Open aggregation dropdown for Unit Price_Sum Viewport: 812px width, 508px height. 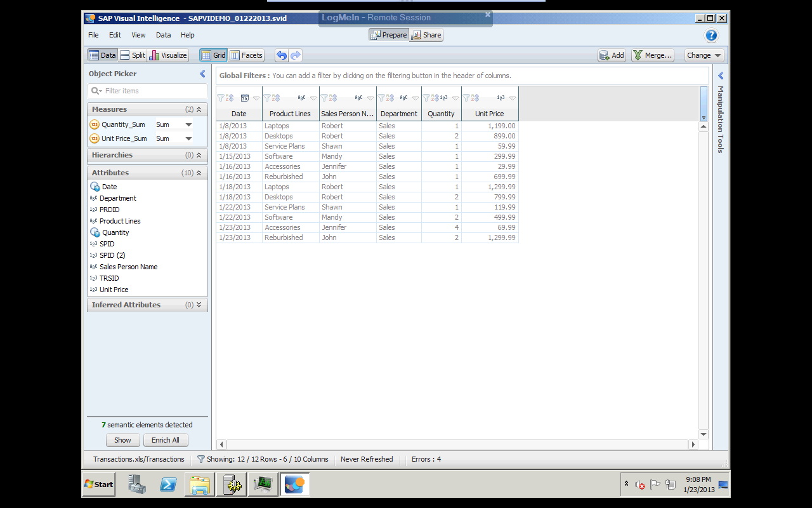188,138
